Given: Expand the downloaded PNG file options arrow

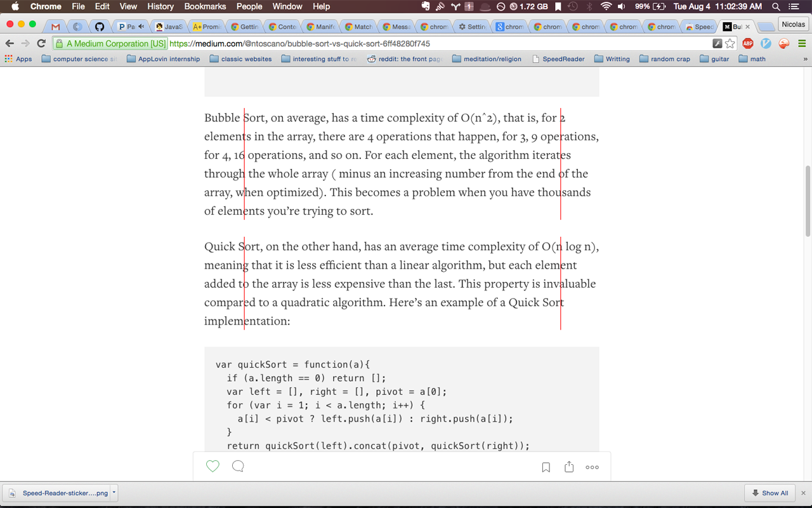Looking at the screenshot, I should (x=114, y=492).
